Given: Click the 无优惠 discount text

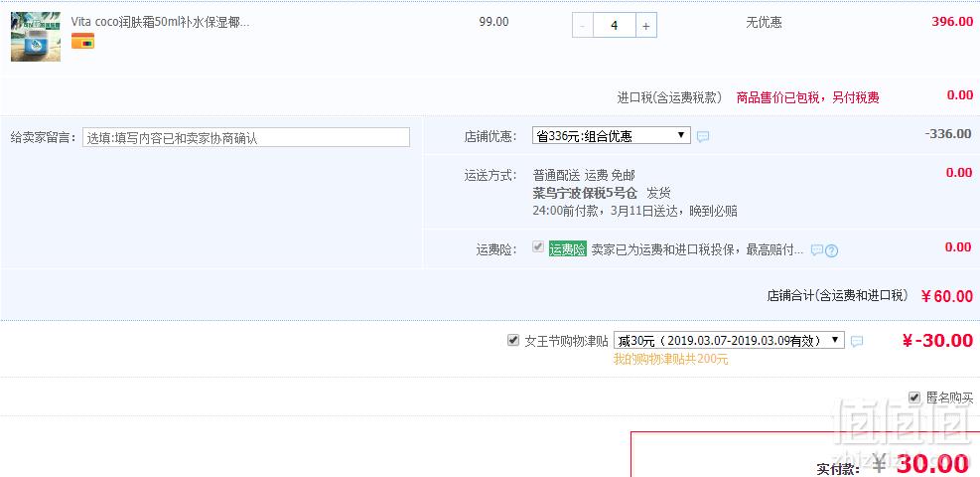Looking at the screenshot, I should (764, 23).
